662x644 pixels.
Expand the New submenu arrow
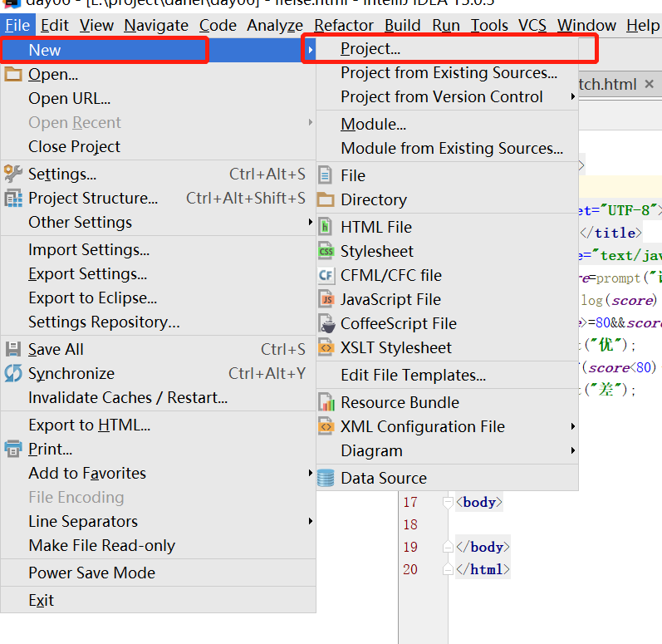click(x=311, y=50)
